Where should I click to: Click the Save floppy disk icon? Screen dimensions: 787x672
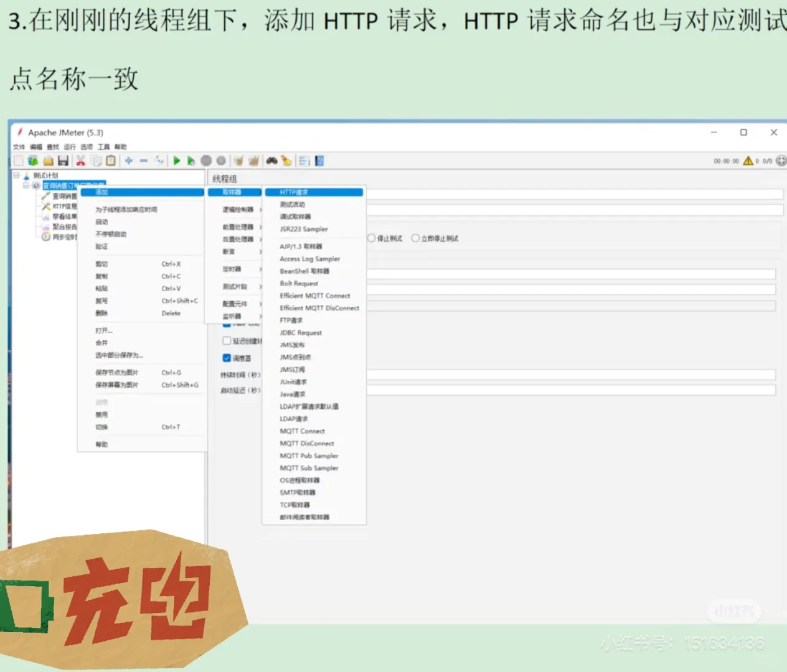63,161
